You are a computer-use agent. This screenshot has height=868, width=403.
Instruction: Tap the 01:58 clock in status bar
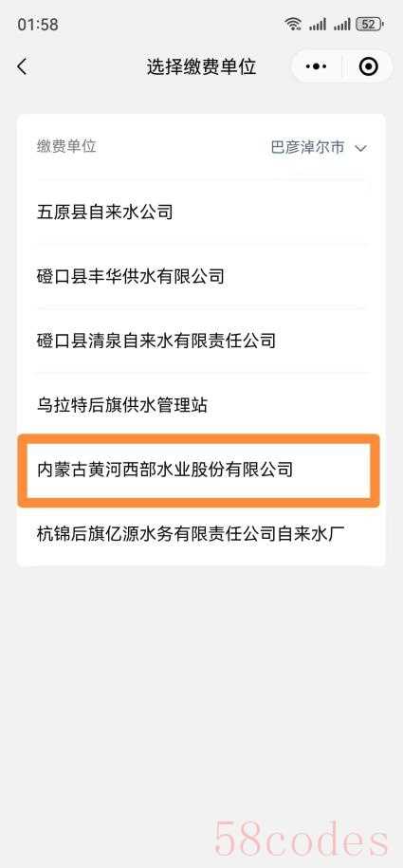[x=38, y=24]
